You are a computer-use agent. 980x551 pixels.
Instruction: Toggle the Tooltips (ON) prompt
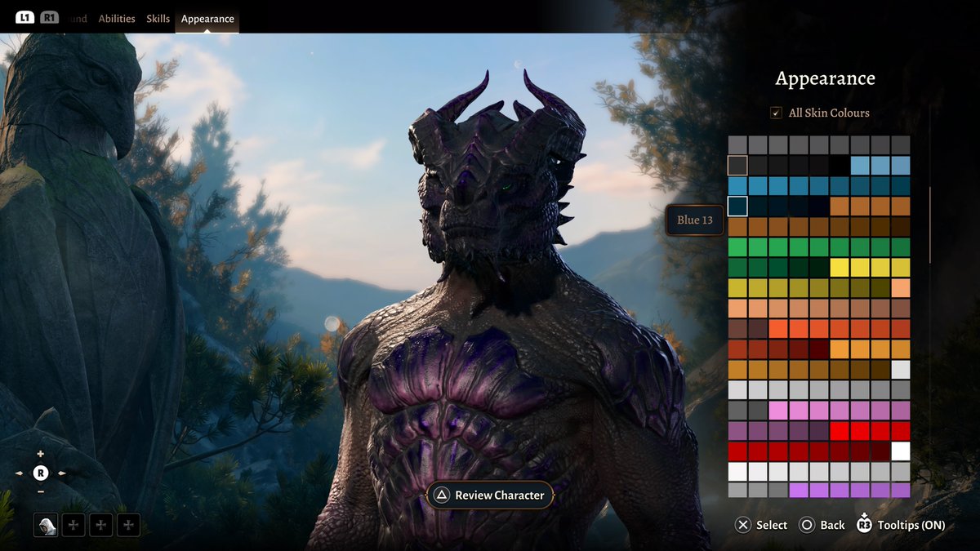click(x=901, y=525)
